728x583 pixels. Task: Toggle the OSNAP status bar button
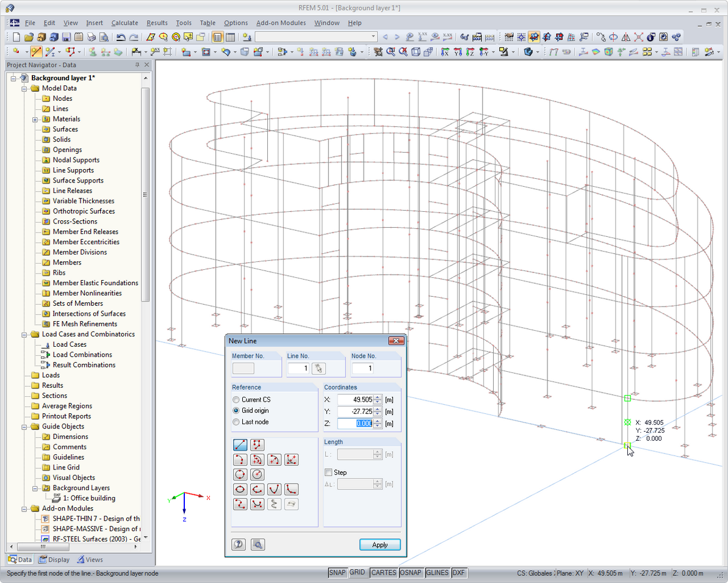(411, 573)
